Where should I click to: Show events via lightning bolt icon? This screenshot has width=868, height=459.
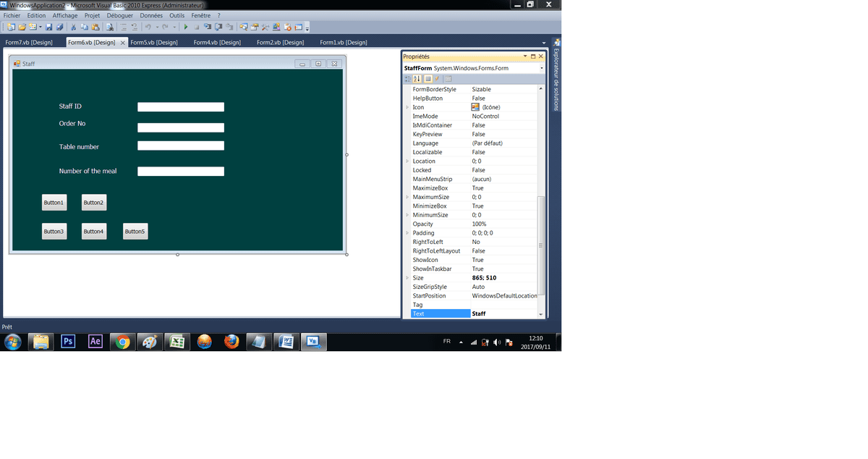coord(437,79)
